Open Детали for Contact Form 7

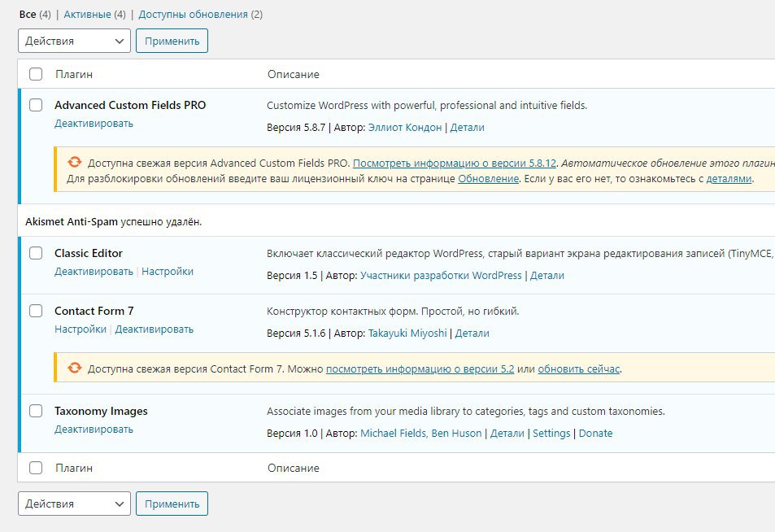(x=472, y=334)
